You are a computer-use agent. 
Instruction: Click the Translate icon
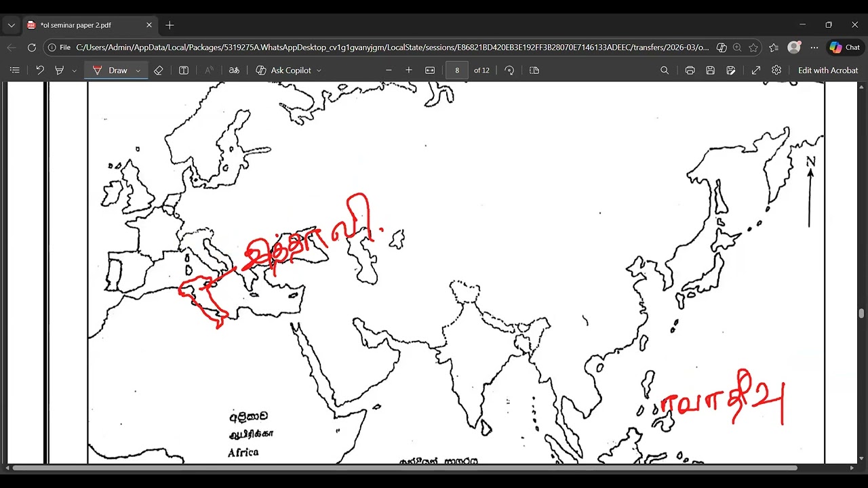click(x=234, y=70)
